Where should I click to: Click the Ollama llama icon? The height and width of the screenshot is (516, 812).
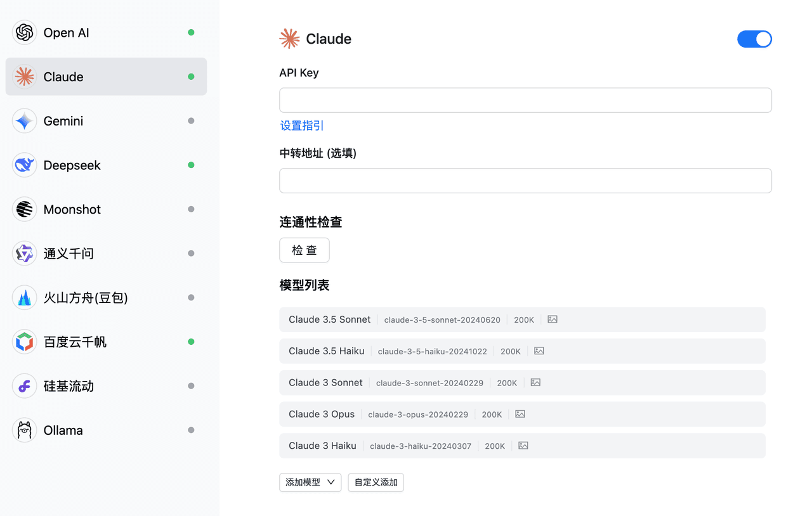click(24, 430)
